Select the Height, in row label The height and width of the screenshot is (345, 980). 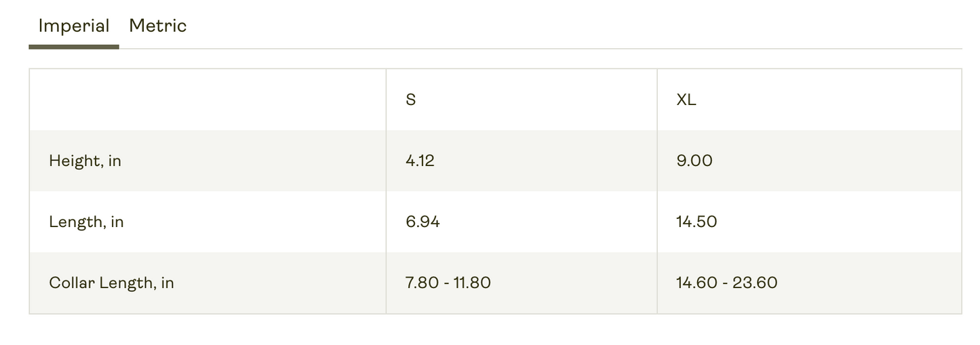click(85, 161)
